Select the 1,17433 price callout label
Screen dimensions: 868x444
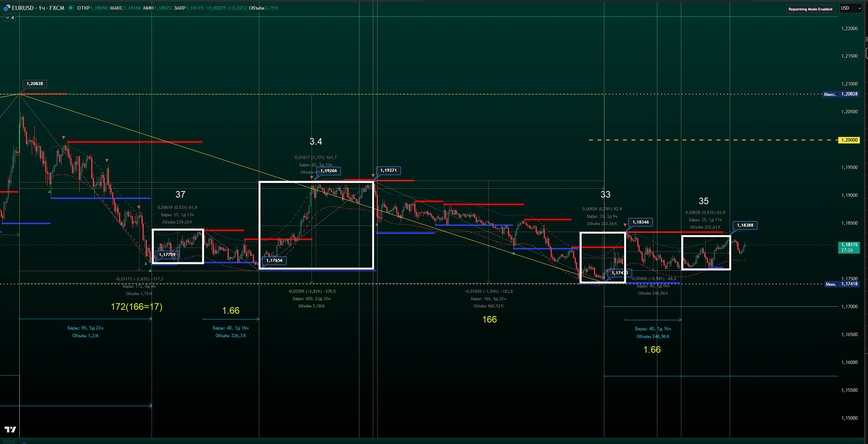point(620,273)
